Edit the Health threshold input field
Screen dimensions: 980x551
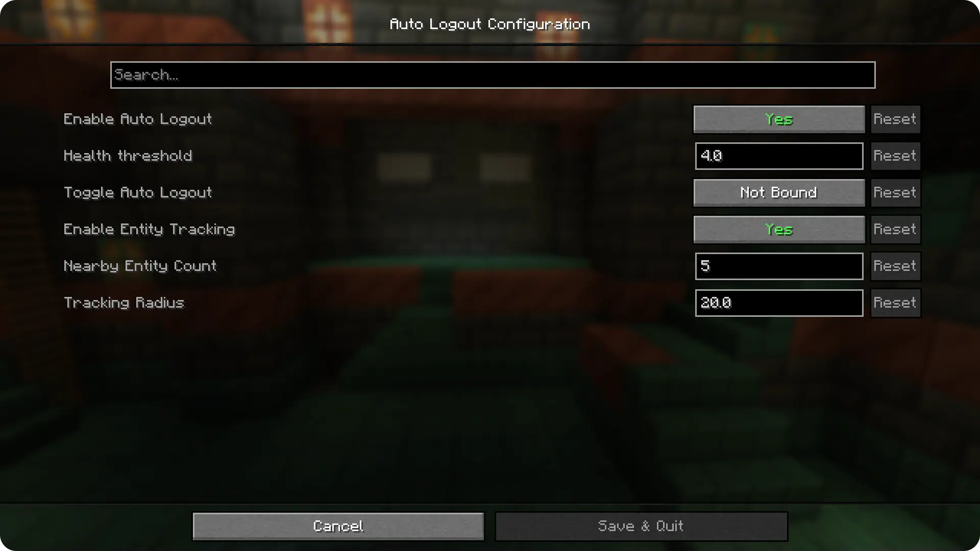coord(779,156)
